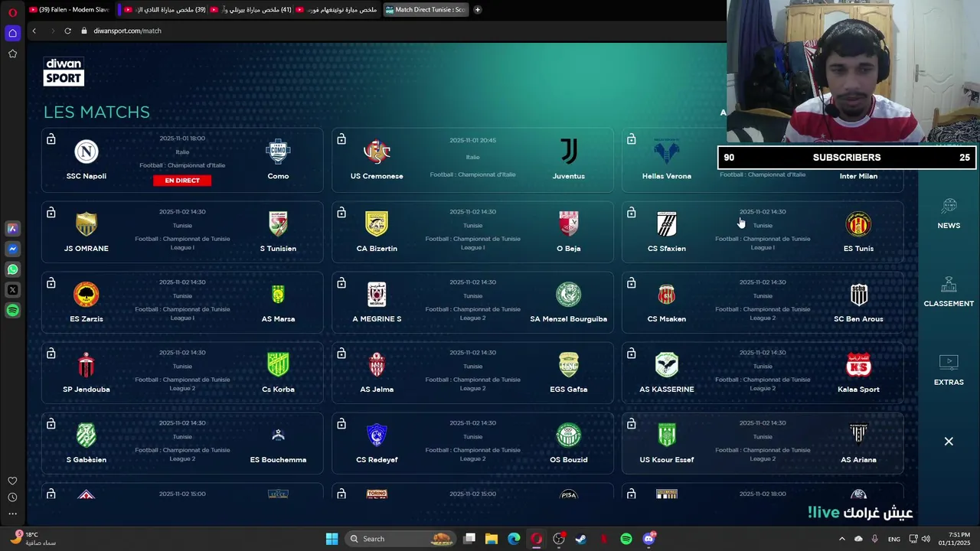This screenshot has height=551, width=980.
Task: Click the heart icon in the sidebar
Action: pyautogui.click(x=12, y=481)
